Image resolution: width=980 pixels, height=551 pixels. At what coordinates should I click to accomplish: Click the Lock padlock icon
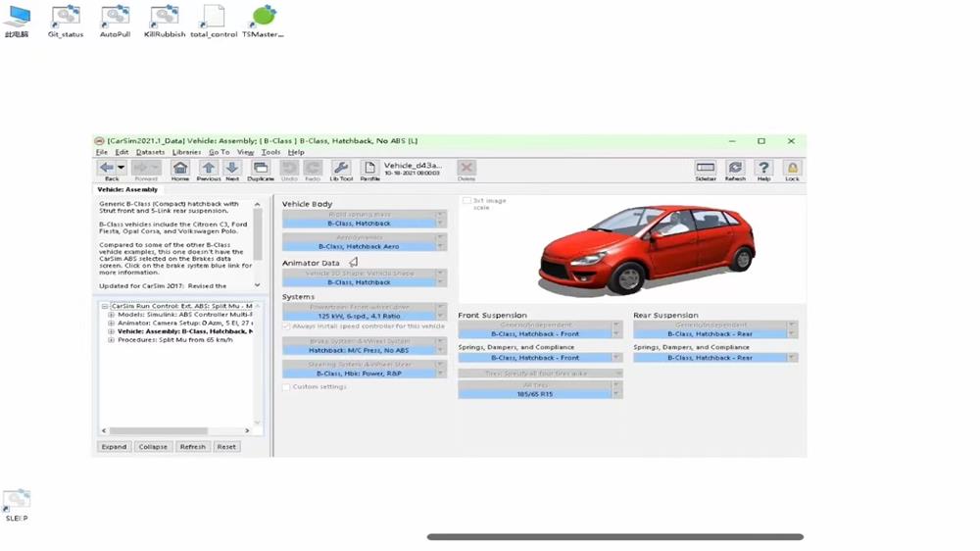pos(792,169)
